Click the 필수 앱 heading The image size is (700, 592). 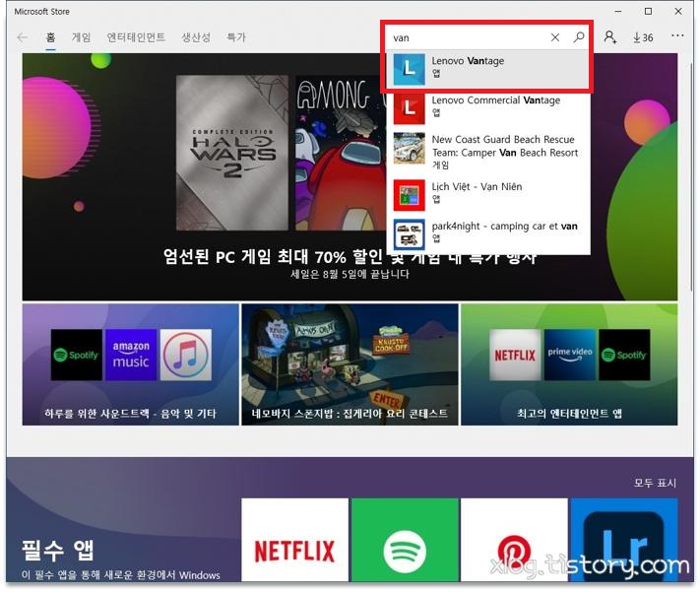[58, 550]
